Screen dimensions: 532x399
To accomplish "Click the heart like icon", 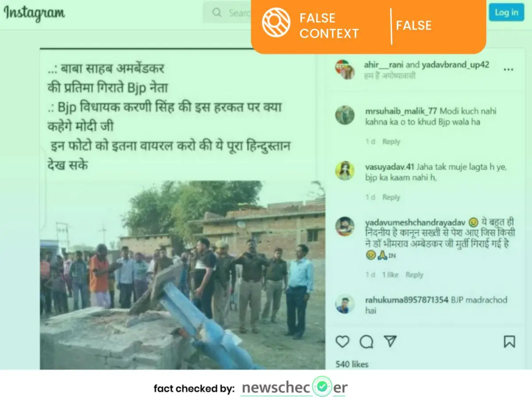I will click(x=342, y=341).
